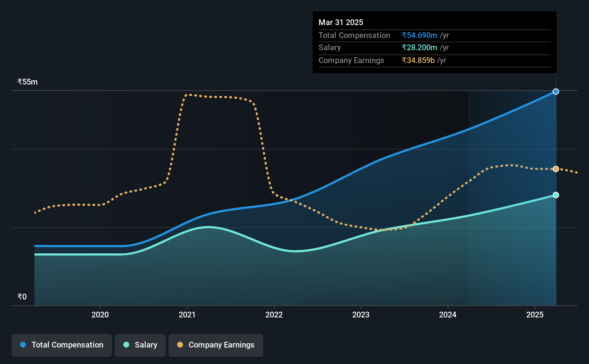
Task: Select the teal Salary endpoint marker
Action: point(556,195)
